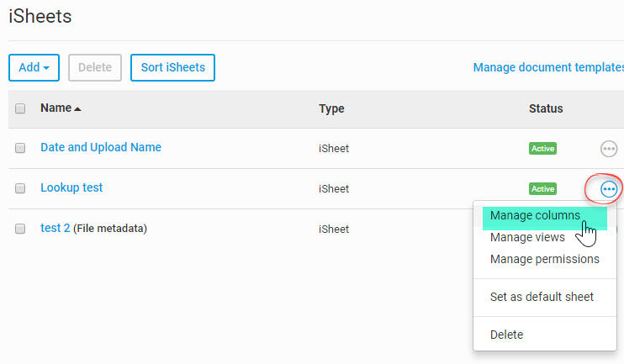Select Manage views menu entry
This screenshot has width=624, height=364.
(527, 238)
